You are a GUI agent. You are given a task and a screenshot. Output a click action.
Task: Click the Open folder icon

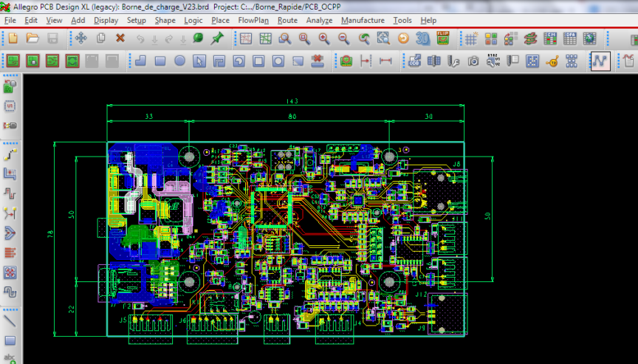pyautogui.click(x=32, y=38)
